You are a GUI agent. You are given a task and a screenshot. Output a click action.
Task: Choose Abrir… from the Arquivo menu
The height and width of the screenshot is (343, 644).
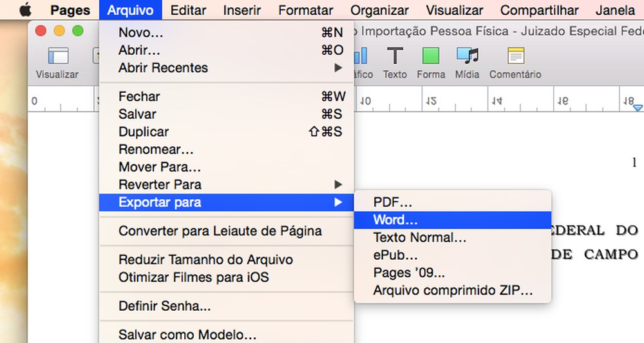(226, 50)
